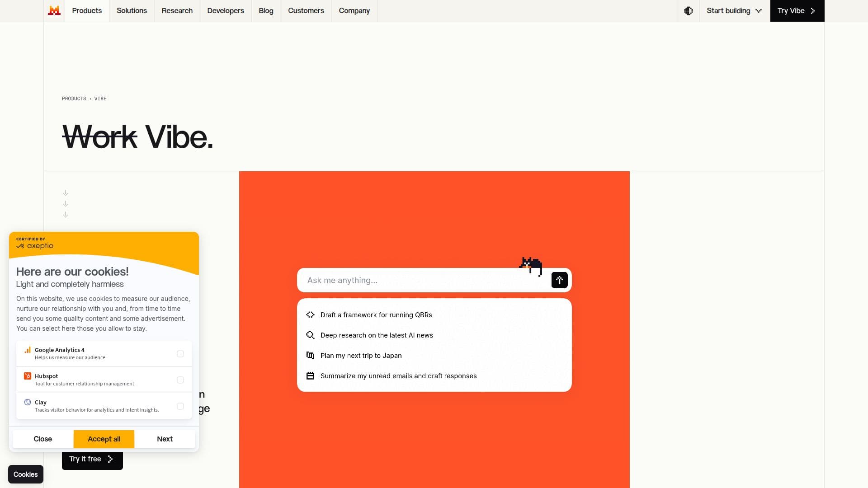Viewport: 868px width, 488px height.
Task: Close the cookie consent dialog
Action: (x=43, y=439)
